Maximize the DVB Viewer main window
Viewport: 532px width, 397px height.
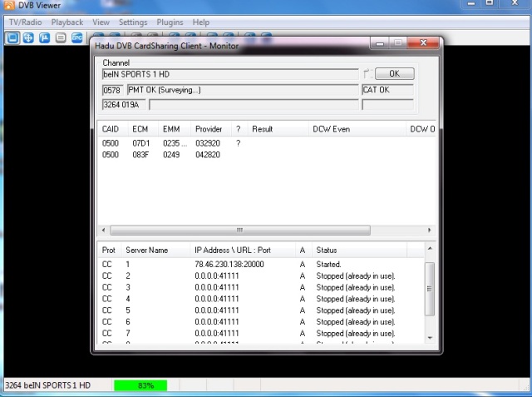click(x=490, y=3)
